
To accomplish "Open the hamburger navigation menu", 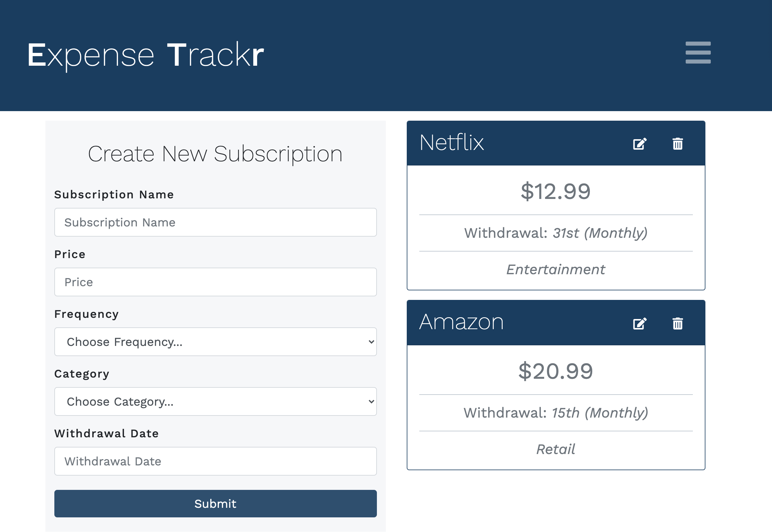I will click(x=698, y=53).
